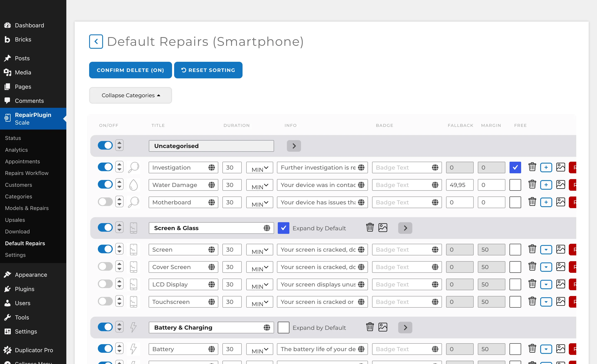Screen dimensions: 597x364
Task: Click the Battery & Charging chevron expander
Action: (405, 328)
